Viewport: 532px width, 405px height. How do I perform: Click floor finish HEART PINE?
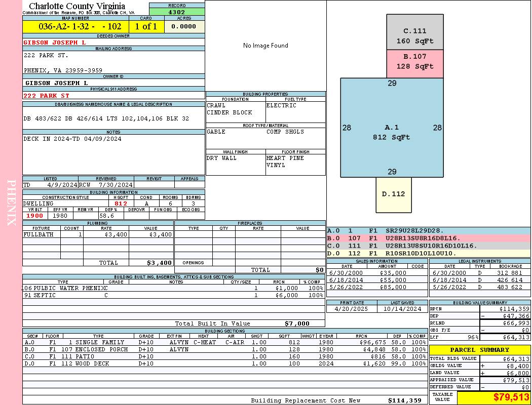pyautogui.click(x=285, y=158)
